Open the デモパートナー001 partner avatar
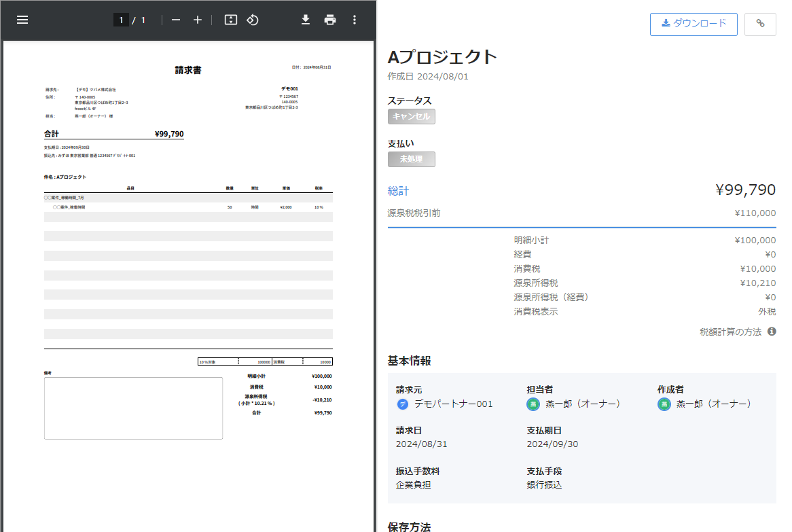 coord(403,404)
